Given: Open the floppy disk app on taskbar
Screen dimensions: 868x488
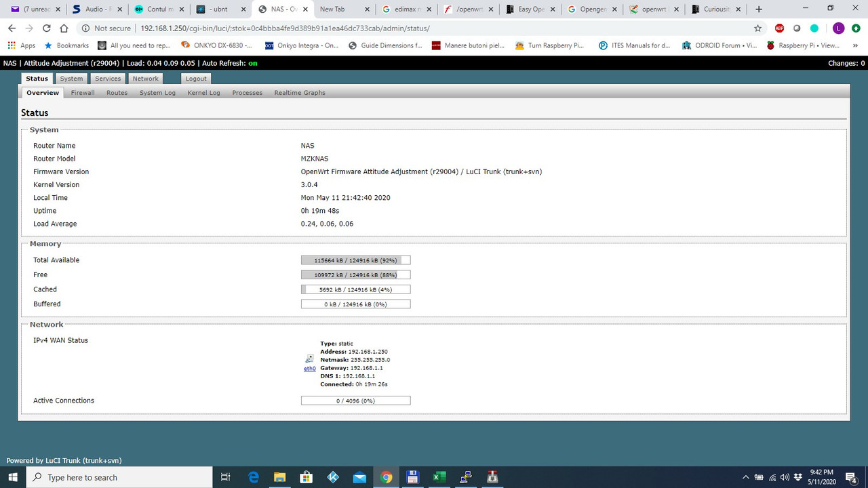Looking at the screenshot, I should click(x=412, y=477).
